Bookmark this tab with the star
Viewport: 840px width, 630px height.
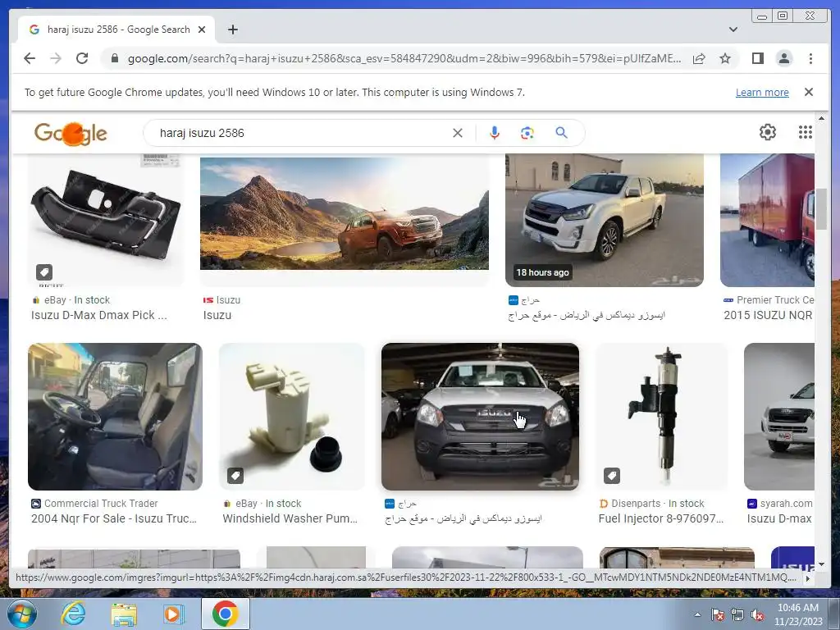(725, 58)
